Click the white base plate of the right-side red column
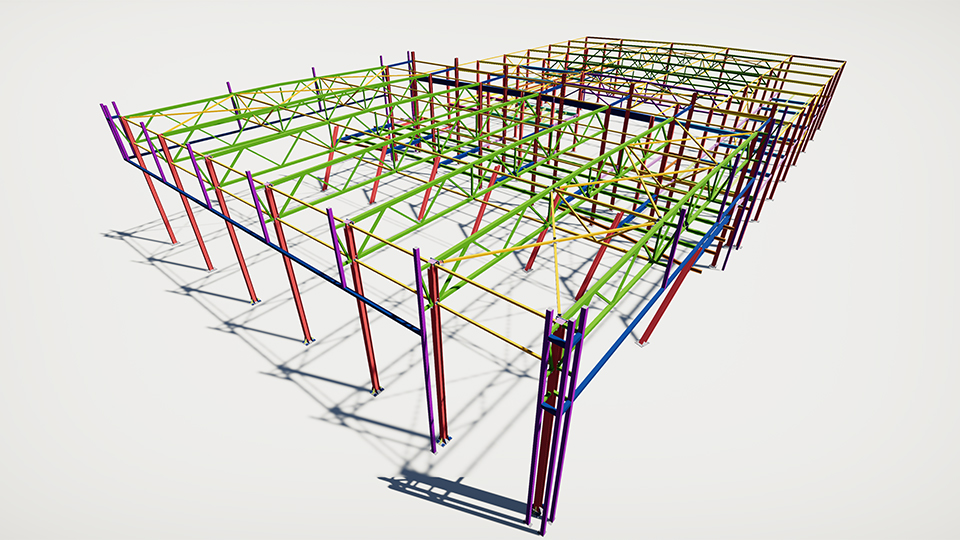This screenshot has height=540, width=960. pyautogui.click(x=646, y=343)
